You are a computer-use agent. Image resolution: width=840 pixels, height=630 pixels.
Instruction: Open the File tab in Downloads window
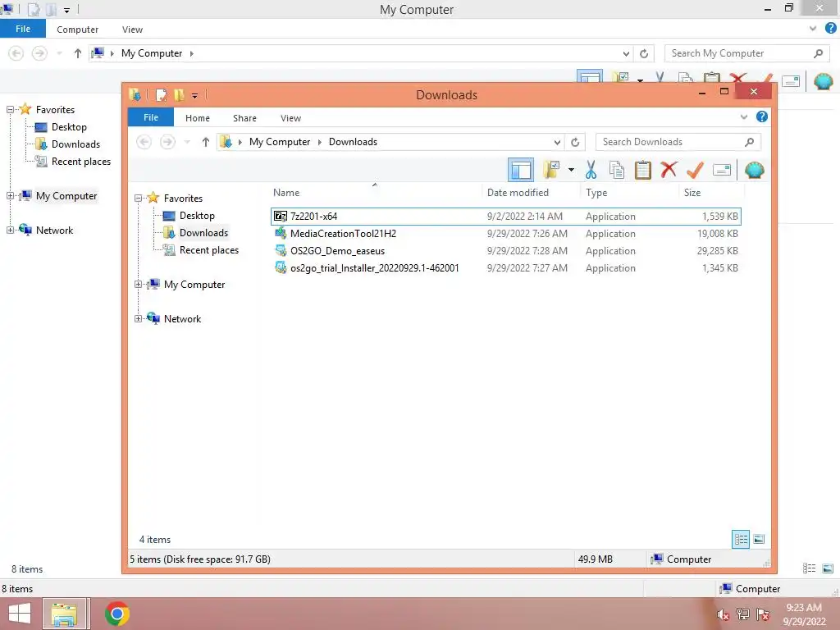pos(151,117)
